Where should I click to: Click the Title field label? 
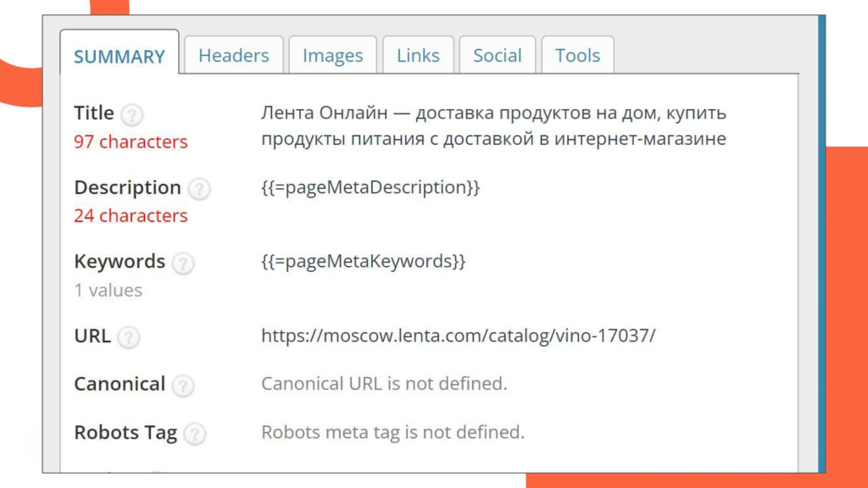(x=94, y=113)
